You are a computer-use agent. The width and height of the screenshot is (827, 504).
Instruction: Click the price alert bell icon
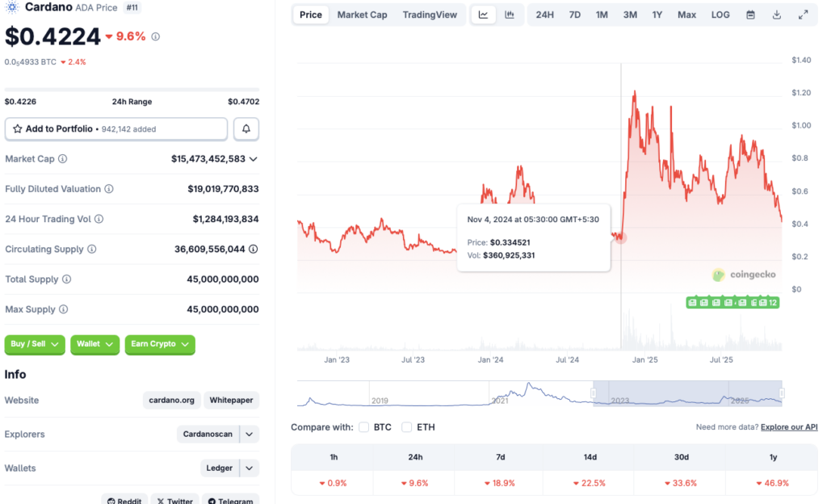click(x=246, y=128)
